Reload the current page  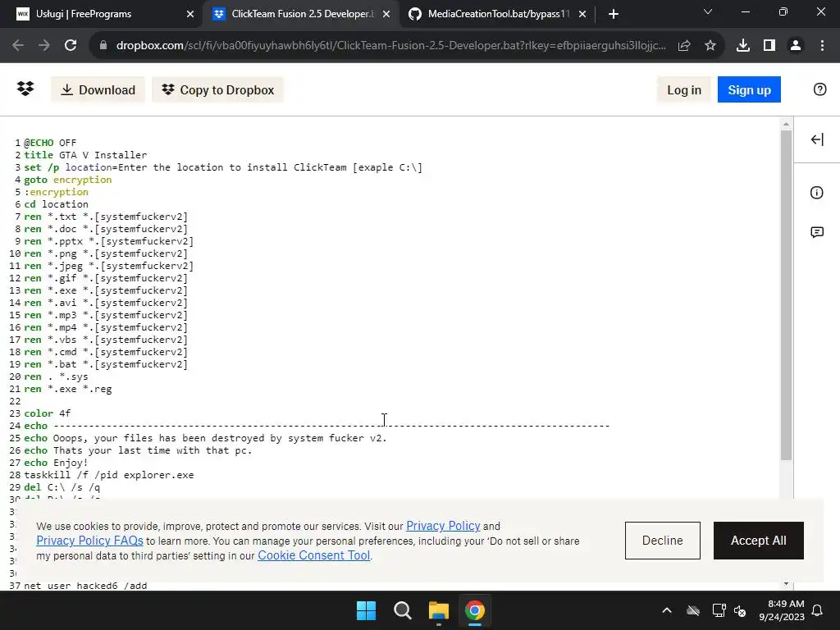click(71, 46)
